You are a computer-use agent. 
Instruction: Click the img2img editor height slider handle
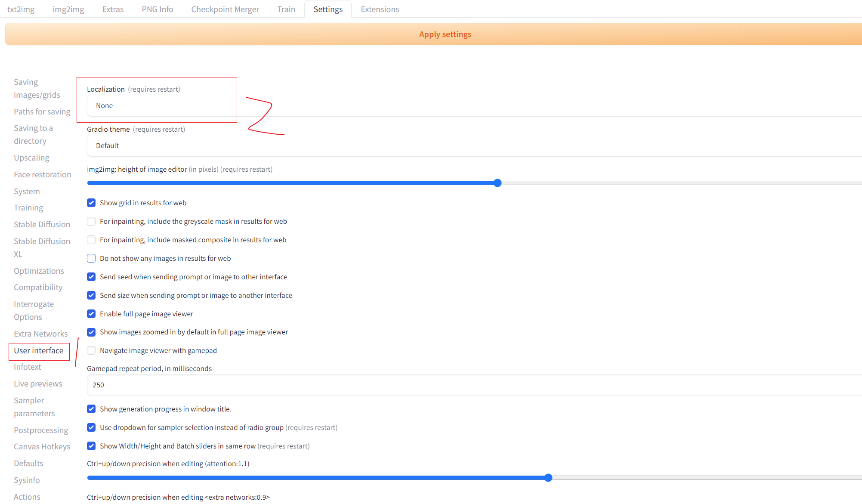[497, 183]
